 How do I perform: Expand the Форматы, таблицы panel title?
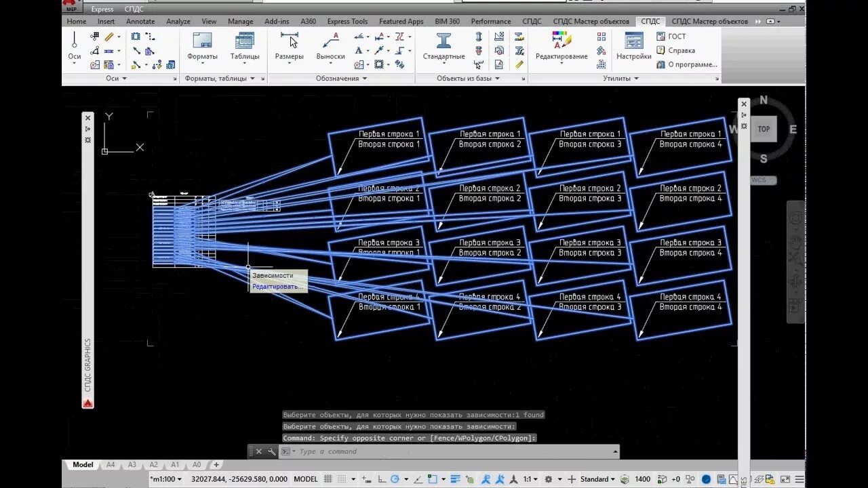[x=220, y=79]
